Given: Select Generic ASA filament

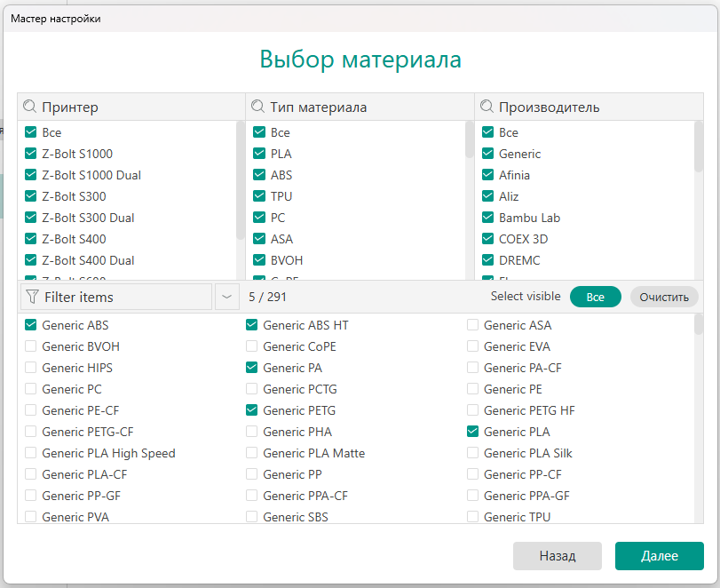Looking at the screenshot, I should [472, 325].
